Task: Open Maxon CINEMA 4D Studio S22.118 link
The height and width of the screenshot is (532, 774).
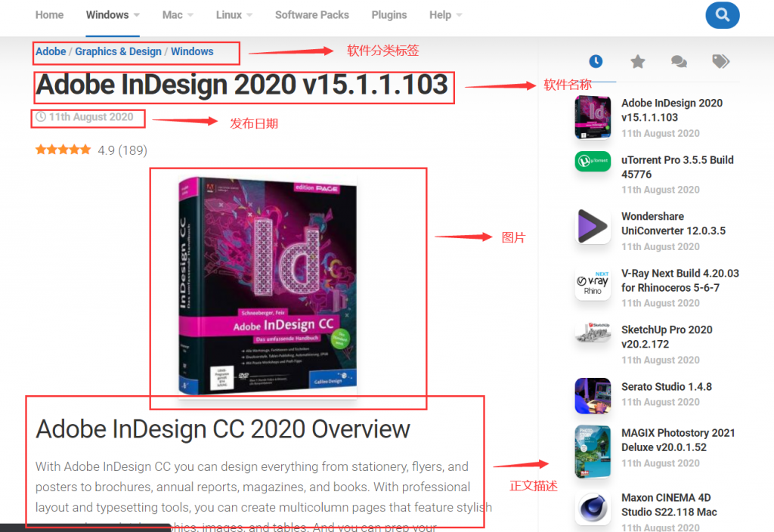Action: [x=669, y=504]
